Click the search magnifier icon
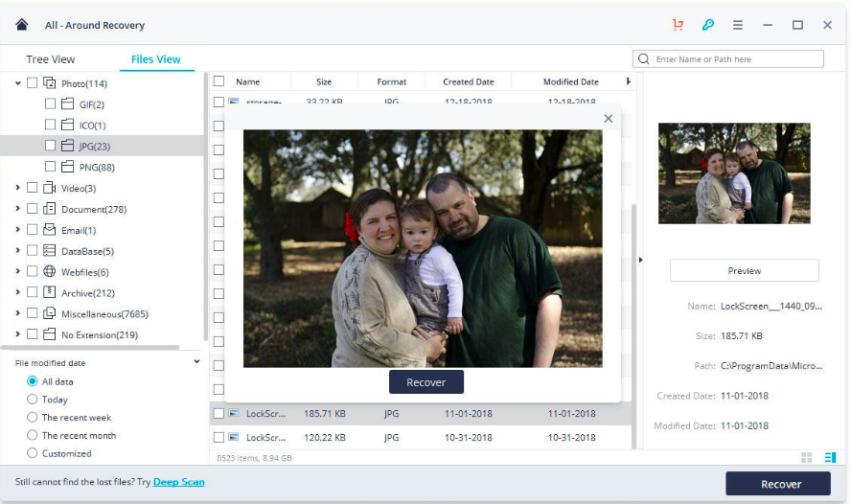The image size is (851, 504). tap(644, 59)
